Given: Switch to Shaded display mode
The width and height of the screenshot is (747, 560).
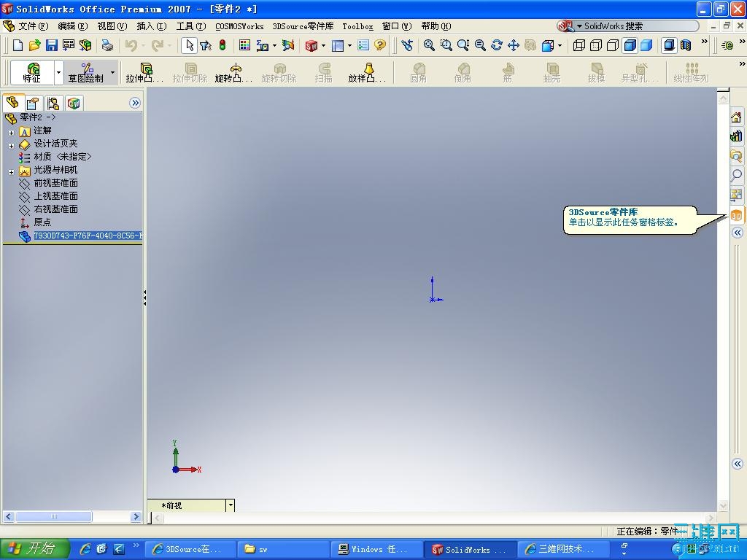Looking at the screenshot, I should tap(646, 45).
